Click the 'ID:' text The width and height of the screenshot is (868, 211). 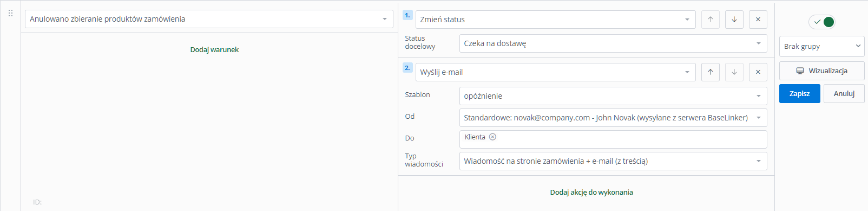[x=37, y=202]
